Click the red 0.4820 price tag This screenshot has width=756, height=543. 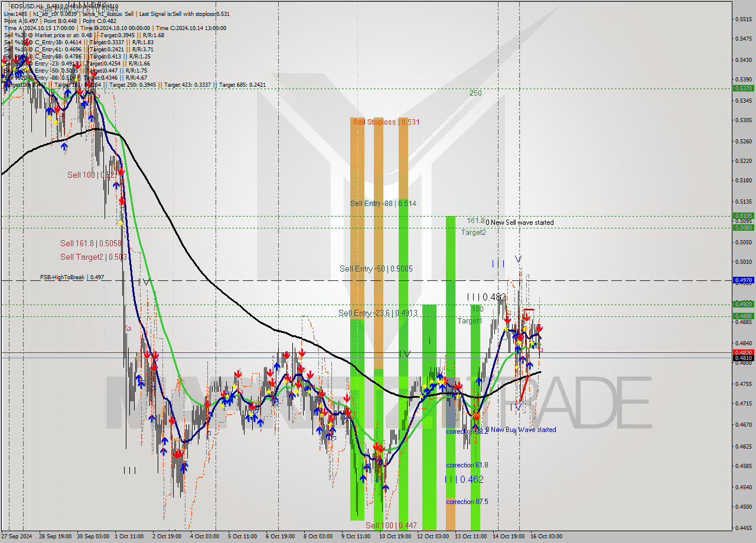pos(743,352)
